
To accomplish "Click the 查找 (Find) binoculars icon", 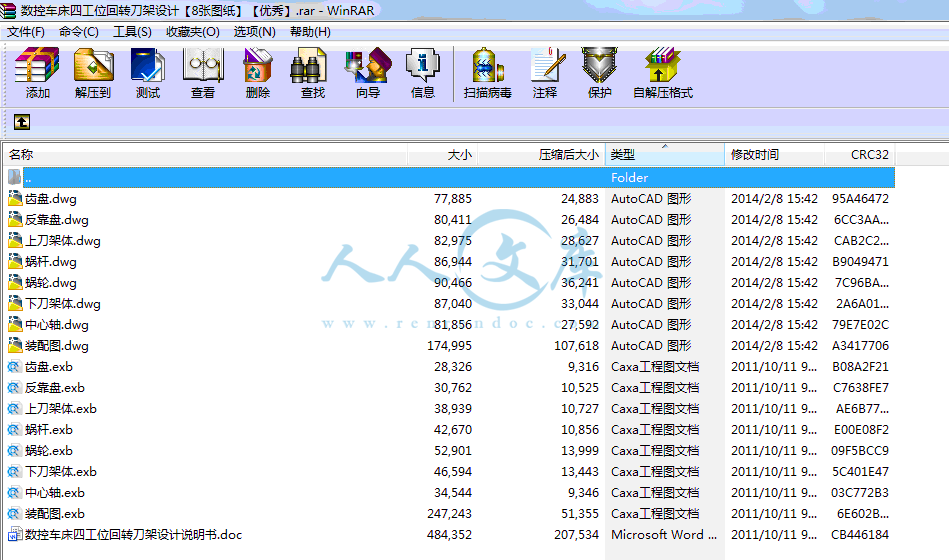I will 309,65.
